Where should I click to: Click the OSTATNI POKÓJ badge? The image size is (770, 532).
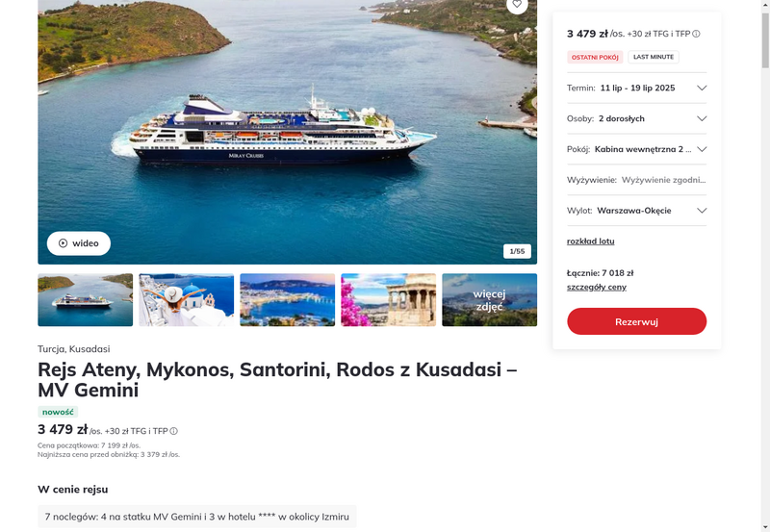(x=595, y=57)
